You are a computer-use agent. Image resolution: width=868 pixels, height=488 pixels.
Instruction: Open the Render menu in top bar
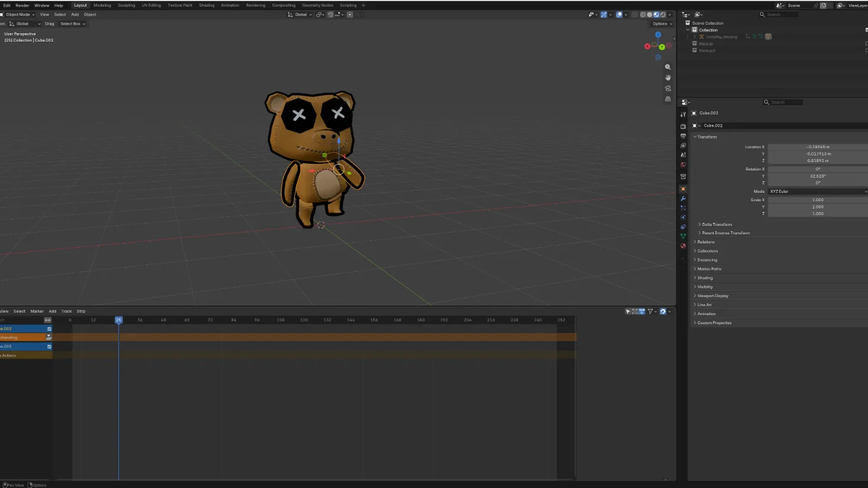tap(22, 5)
